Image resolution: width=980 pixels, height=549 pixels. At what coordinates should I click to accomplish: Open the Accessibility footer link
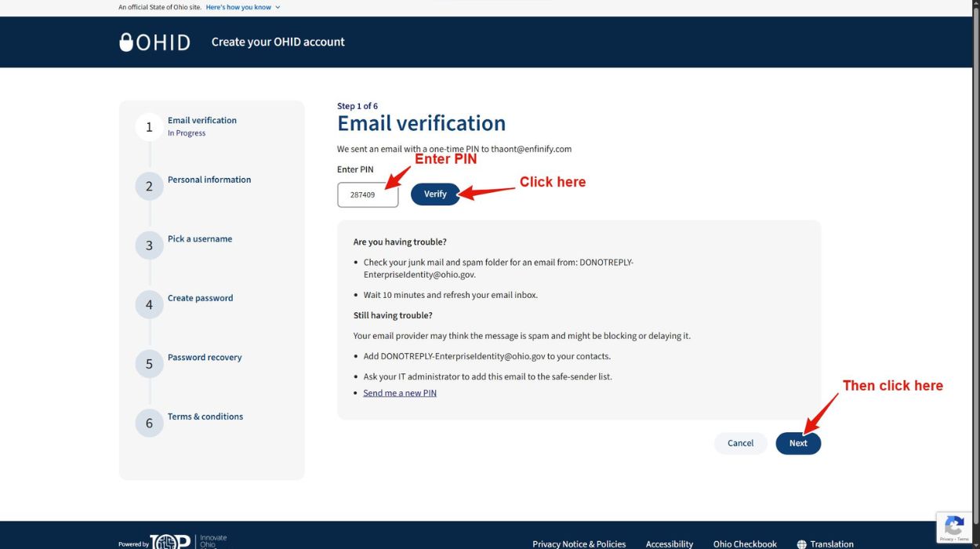pyautogui.click(x=669, y=544)
